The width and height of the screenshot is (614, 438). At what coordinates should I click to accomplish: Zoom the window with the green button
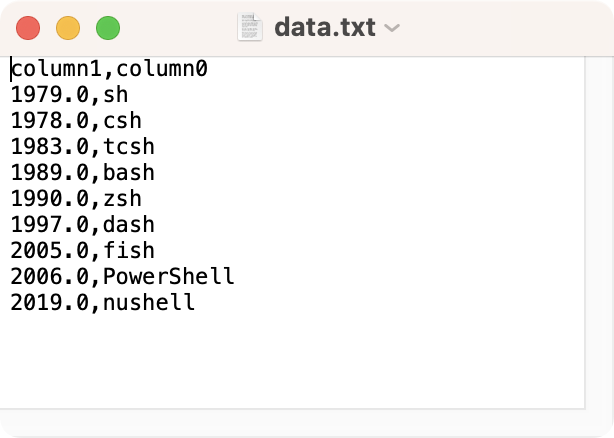(107, 28)
